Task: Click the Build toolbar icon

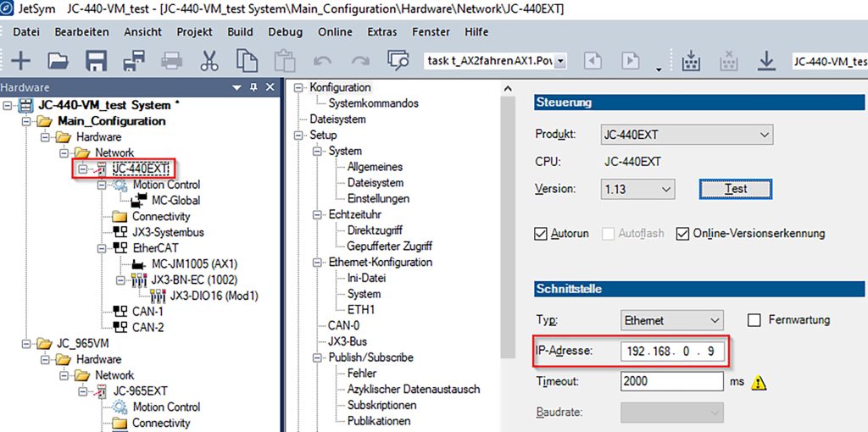Action: [691, 60]
